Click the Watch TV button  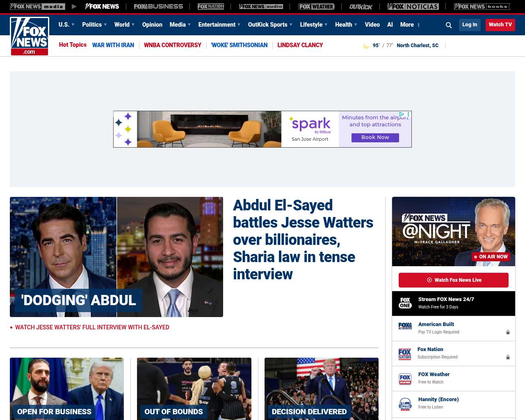[500, 25]
